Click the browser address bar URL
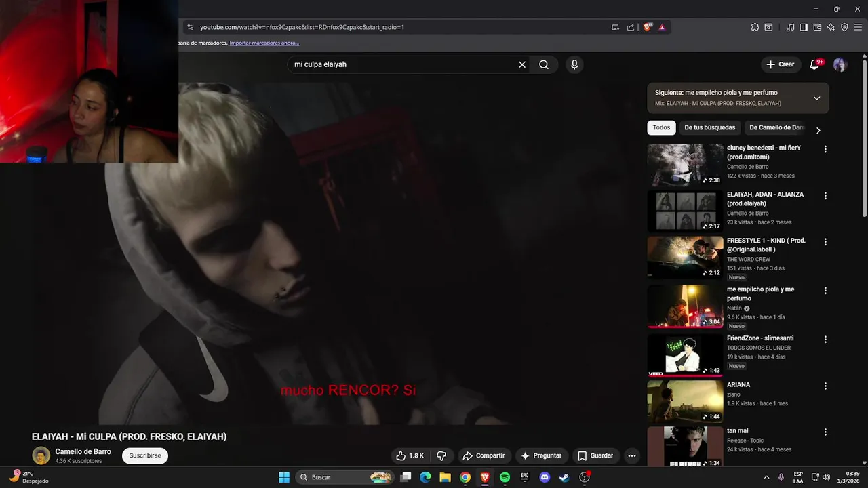The height and width of the screenshot is (488, 868). click(x=302, y=27)
